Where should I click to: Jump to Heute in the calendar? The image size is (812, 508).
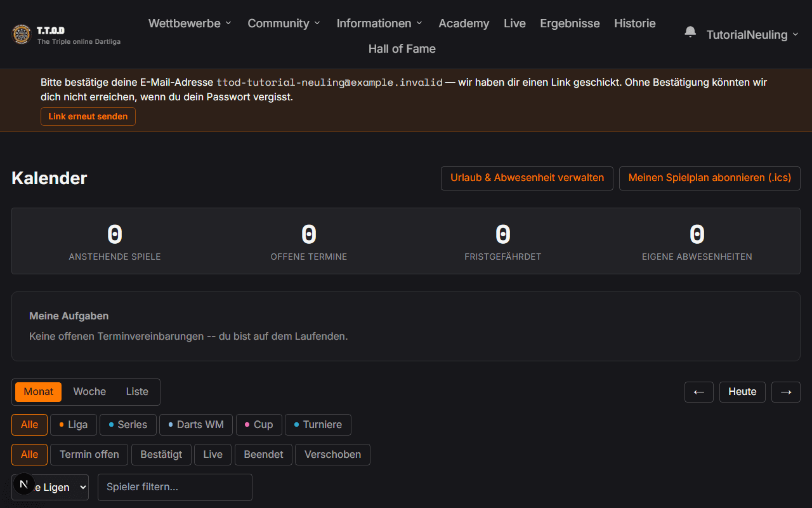[742, 392]
